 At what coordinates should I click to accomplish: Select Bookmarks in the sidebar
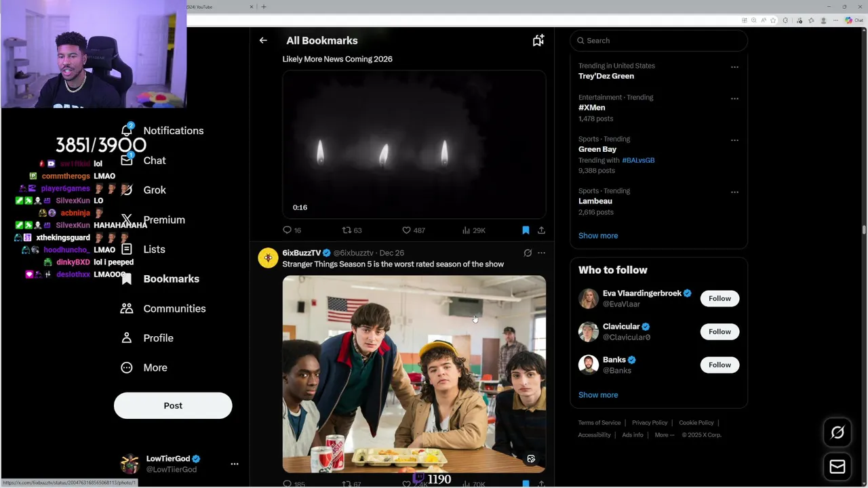171,279
